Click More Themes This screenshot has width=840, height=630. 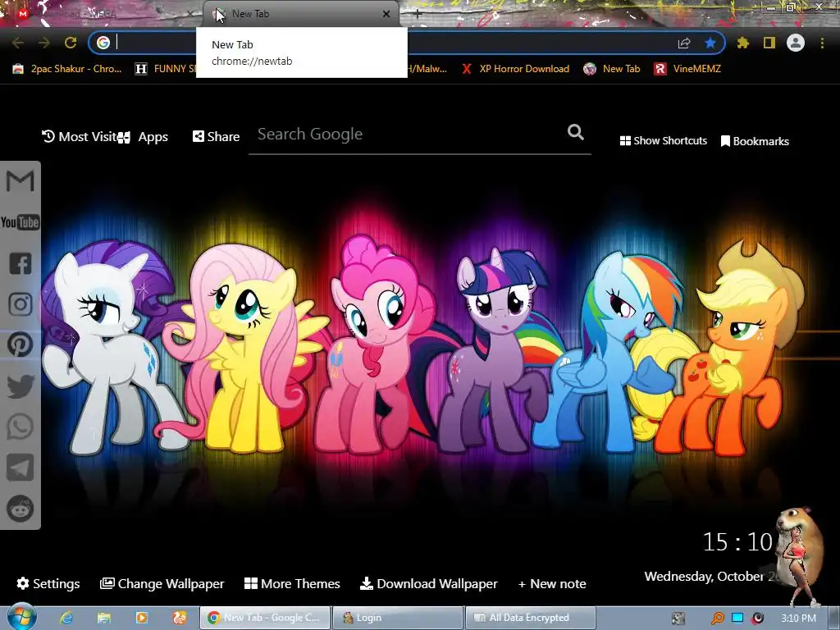[x=292, y=583]
